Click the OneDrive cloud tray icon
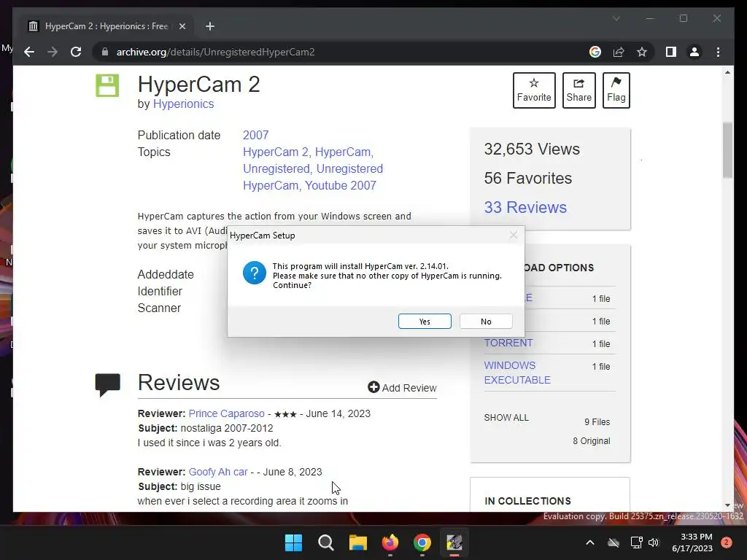The image size is (747, 560). (614, 542)
